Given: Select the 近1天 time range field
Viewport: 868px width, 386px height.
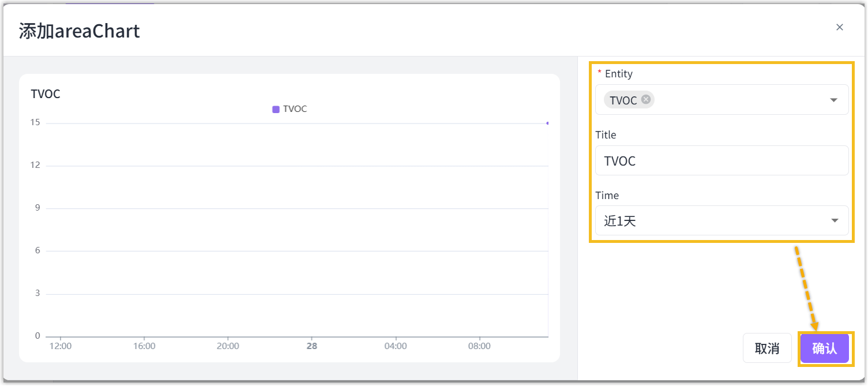Looking at the screenshot, I should coord(709,220).
